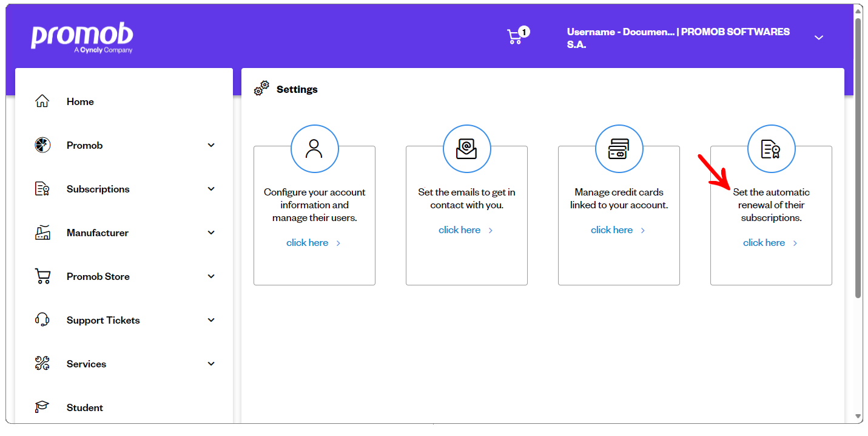Click 'Set the automatic renewal' card text
Viewport: 868px width, 436px height.
coord(771,205)
